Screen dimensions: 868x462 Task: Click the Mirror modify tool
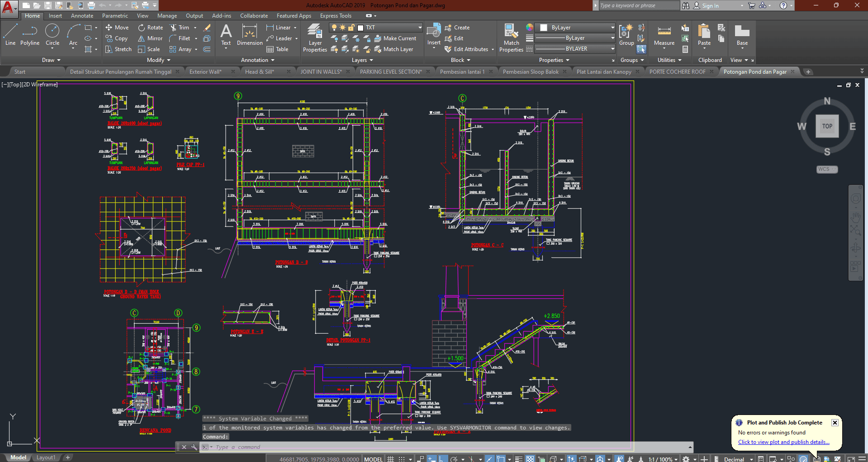(150, 38)
